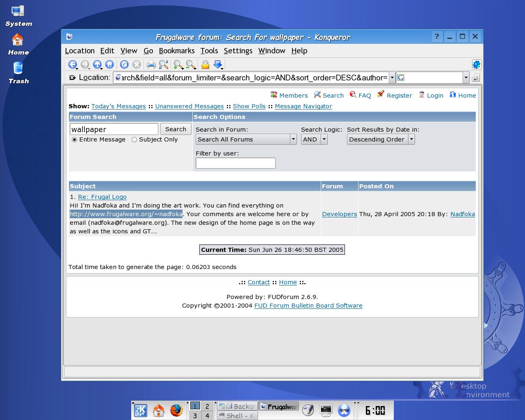Screen dimensions: 525x420
Task: Open the Settings menu
Action: [x=238, y=51]
